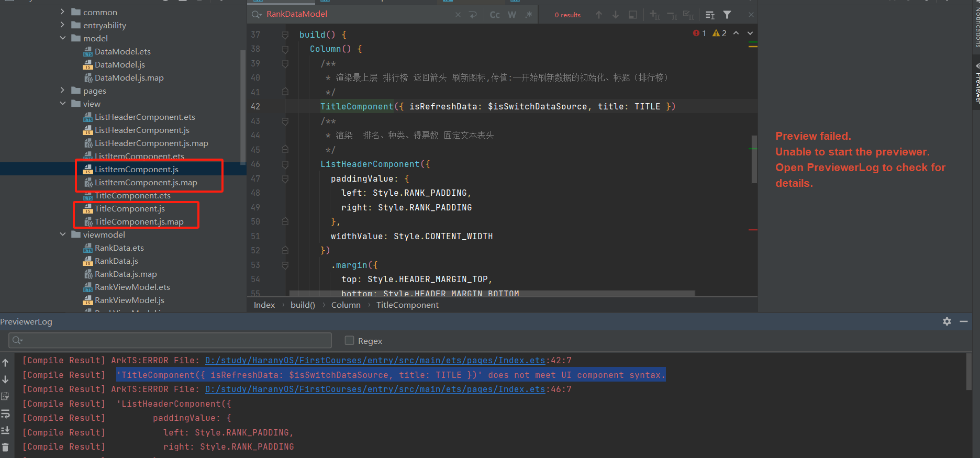Image resolution: width=980 pixels, height=458 pixels.
Task: Hide the PreviewerLog panel
Action: [x=964, y=321]
